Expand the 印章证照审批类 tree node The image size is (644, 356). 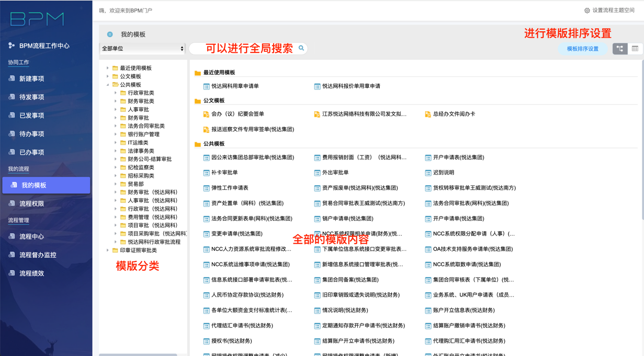(x=108, y=250)
